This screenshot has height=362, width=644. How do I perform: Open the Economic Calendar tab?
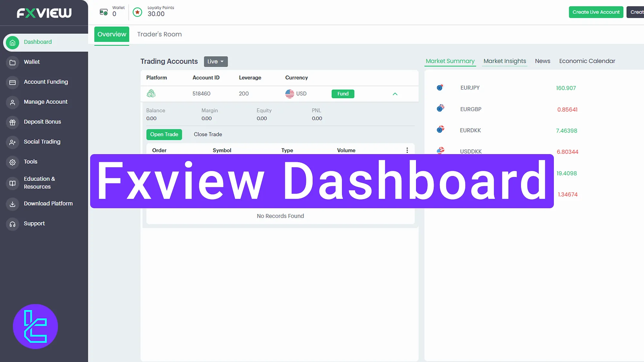587,61
